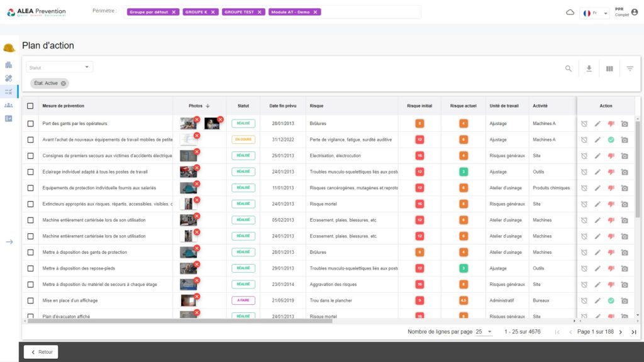Open the buildings icon in sidebar
Image resolution: width=644 pixels, height=362 pixels.
pyautogui.click(x=9, y=65)
